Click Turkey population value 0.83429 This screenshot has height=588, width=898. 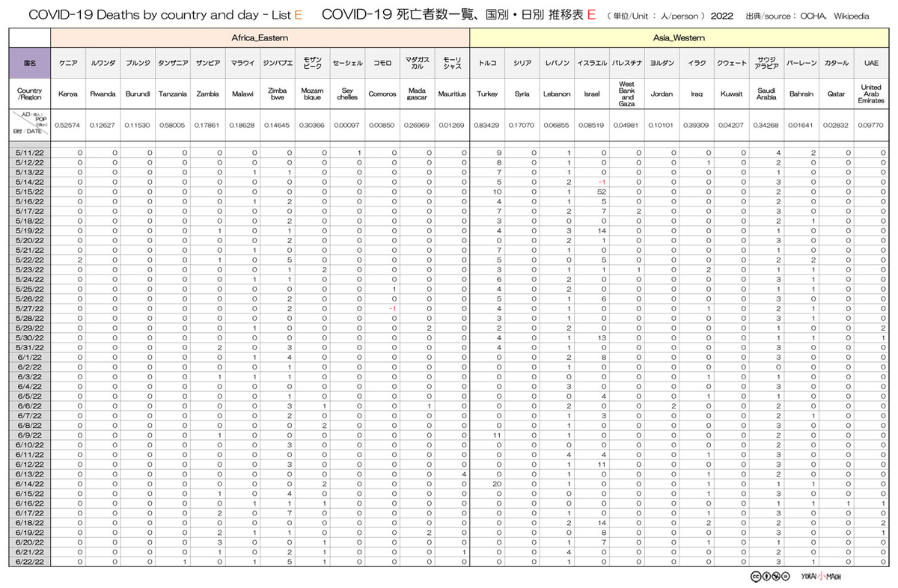[487, 126]
